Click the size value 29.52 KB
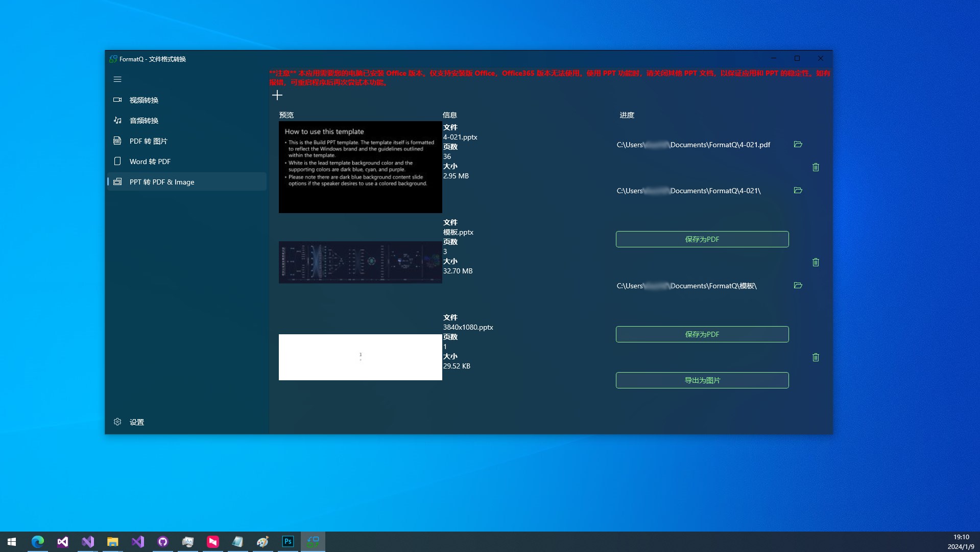This screenshot has height=552, width=980. pyautogui.click(x=457, y=366)
